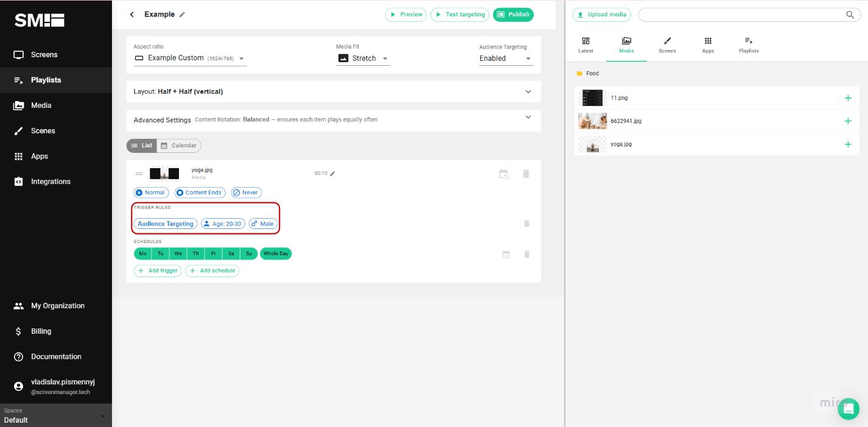Delete the yoga.jpg playlist item
Viewport: 868px width, 427px height.
[525, 174]
